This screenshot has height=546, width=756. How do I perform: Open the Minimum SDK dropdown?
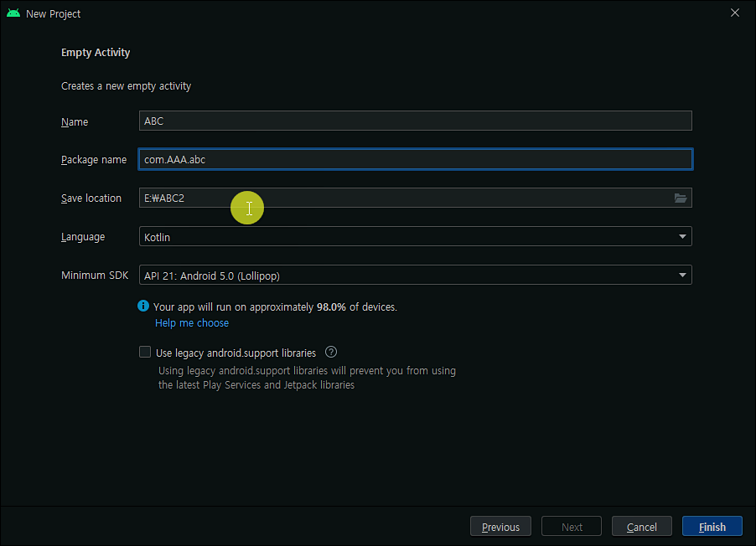point(416,276)
